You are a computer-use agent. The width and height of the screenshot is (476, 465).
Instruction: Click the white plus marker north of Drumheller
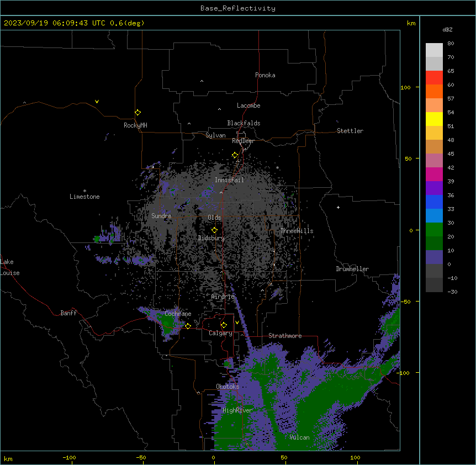pyautogui.click(x=338, y=207)
